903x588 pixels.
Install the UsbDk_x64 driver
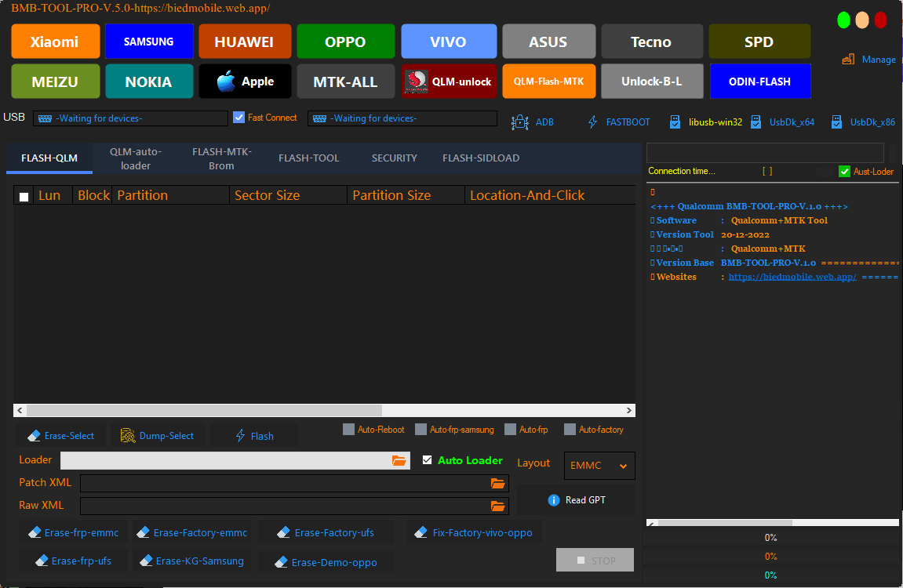point(756,122)
